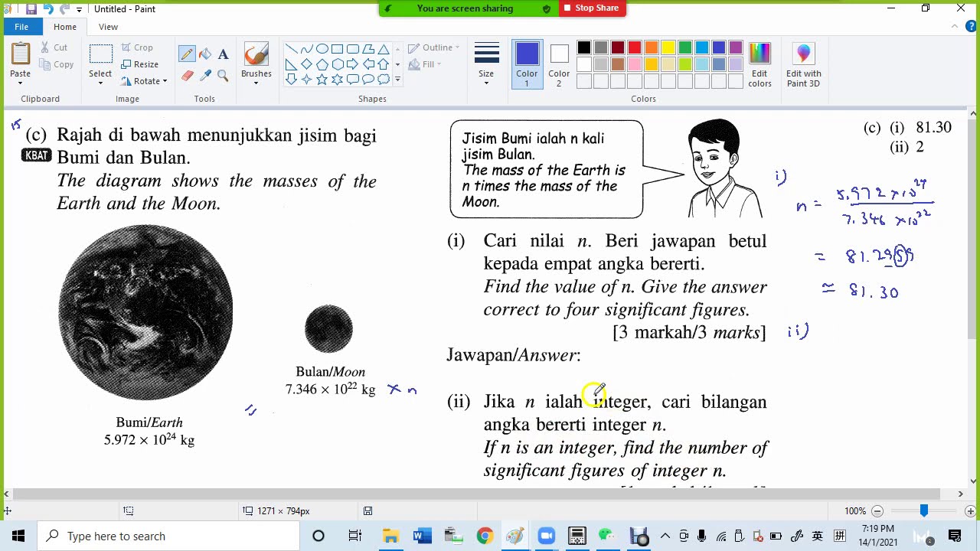Screen dimensions: 980x551
Task: Click the zoom slider handle
Action: point(924,511)
